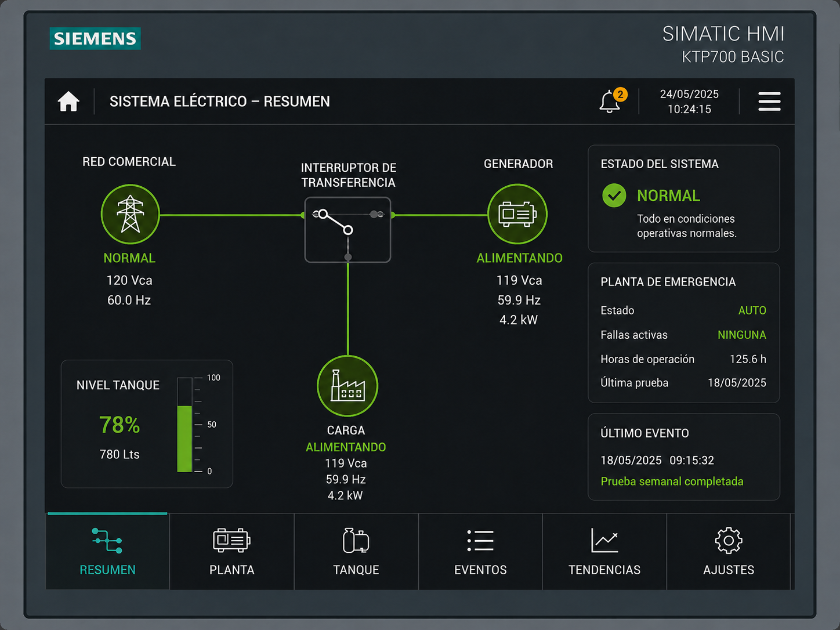Screen dimensions: 840x630
Task: Click the NIVEL TANQUE heading
Action: point(118,385)
